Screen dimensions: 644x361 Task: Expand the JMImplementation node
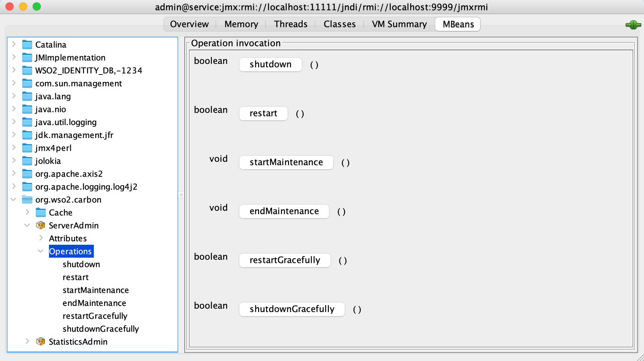(x=14, y=57)
